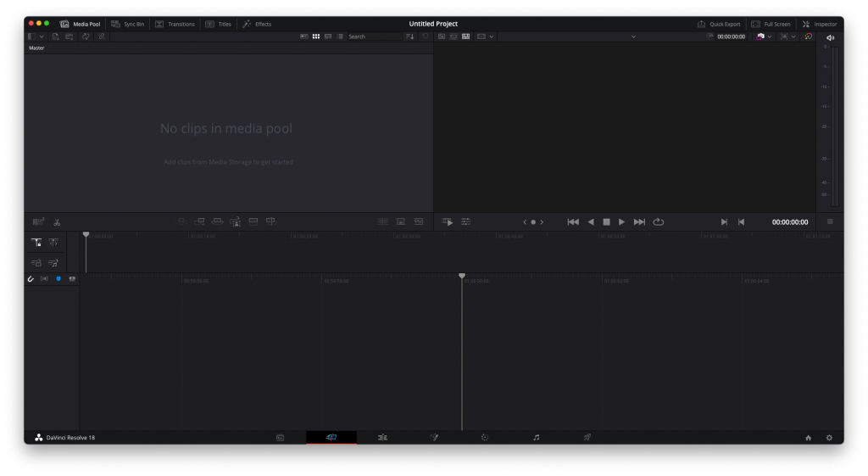Image resolution: width=868 pixels, height=476 pixels.
Task: Click the Dissolve transition icon
Action: pos(401,221)
